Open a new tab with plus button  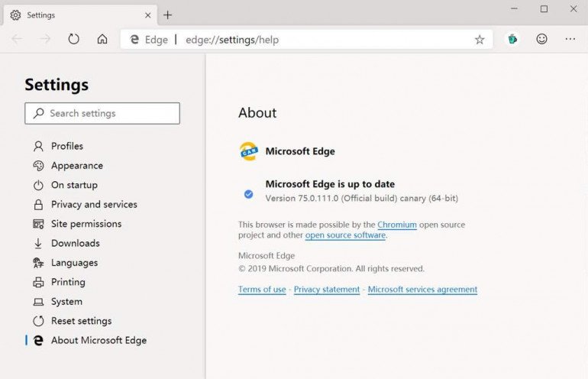click(x=168, y=15)
